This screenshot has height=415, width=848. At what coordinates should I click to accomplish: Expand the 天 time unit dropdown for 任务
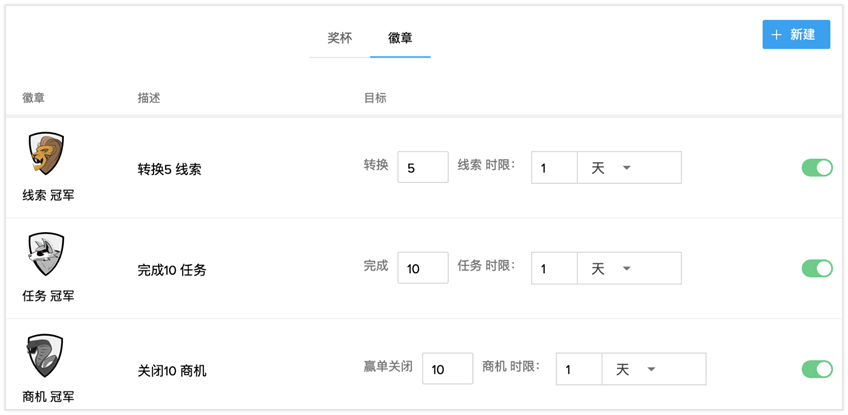pyautogui.click(x=629, y=268)
